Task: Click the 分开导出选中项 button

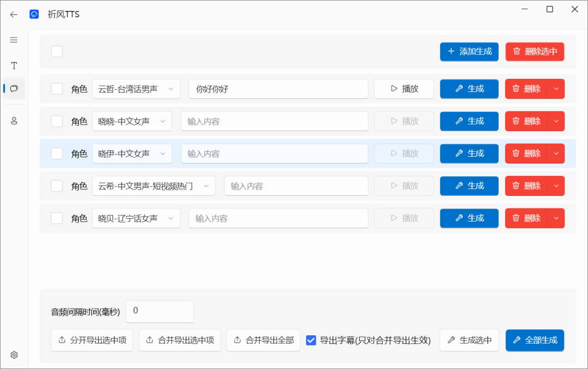Action: (92, 340)
